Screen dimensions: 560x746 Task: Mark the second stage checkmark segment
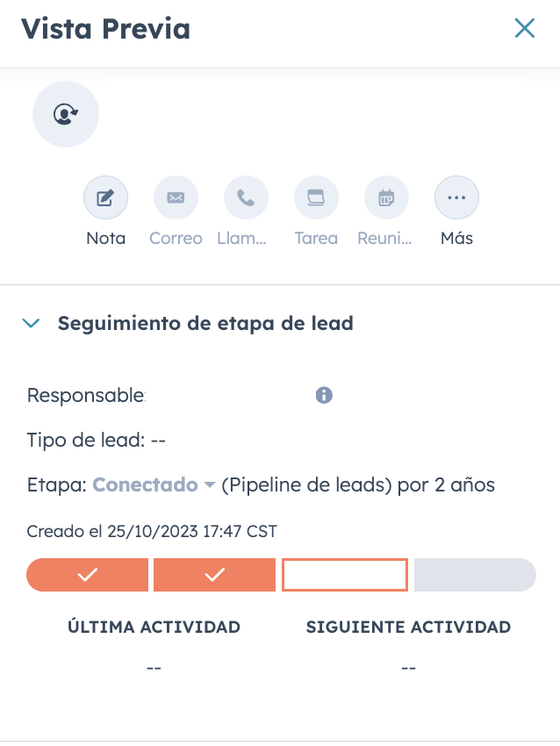[214, 575]
